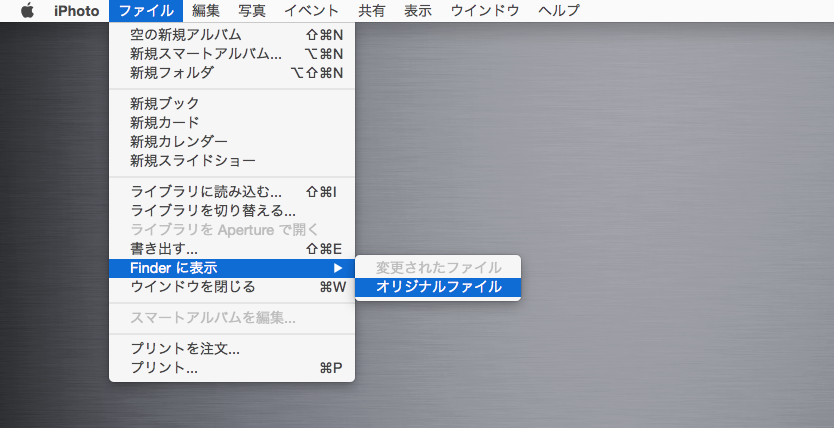Image resolution: width=834 pixels, height=428 pixels.
Task: Select 新規ブック
Action: pyautogui.click(x=232, y=103)
